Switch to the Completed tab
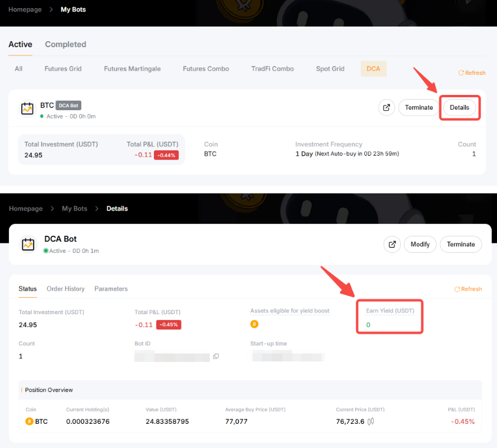 [x=65, y=44]
